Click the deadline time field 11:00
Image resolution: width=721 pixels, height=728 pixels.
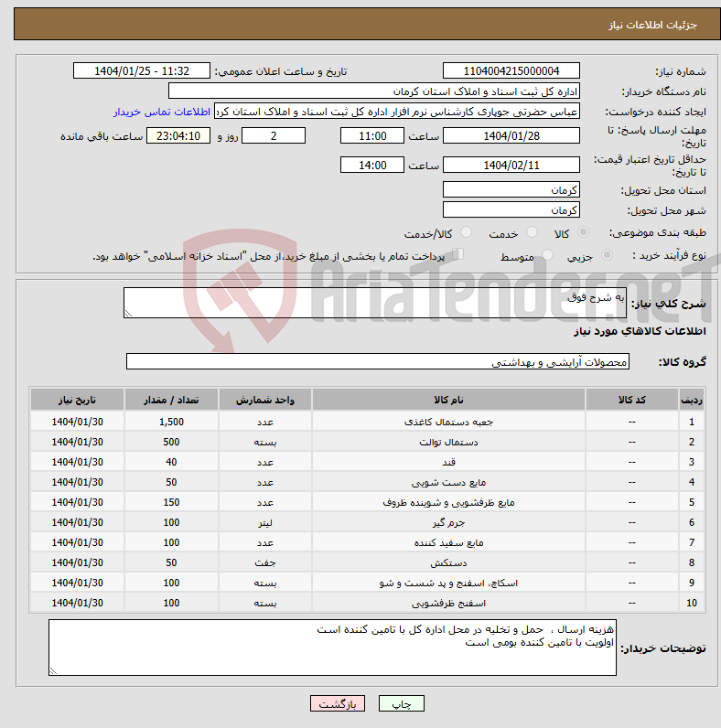(372, 136)
